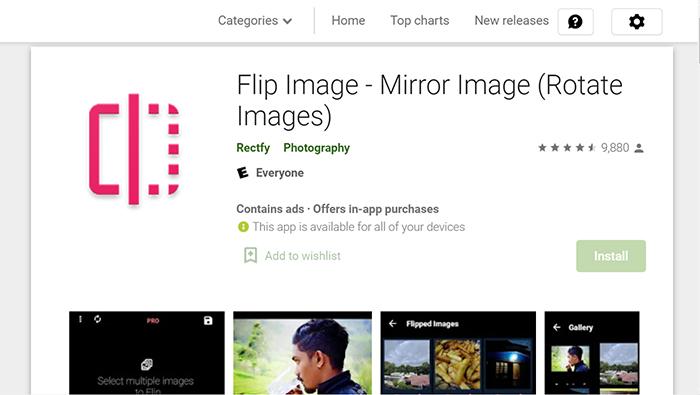Open the Photography category link
The width and height of the screenshot is (700, 395).
coord(317,148)
